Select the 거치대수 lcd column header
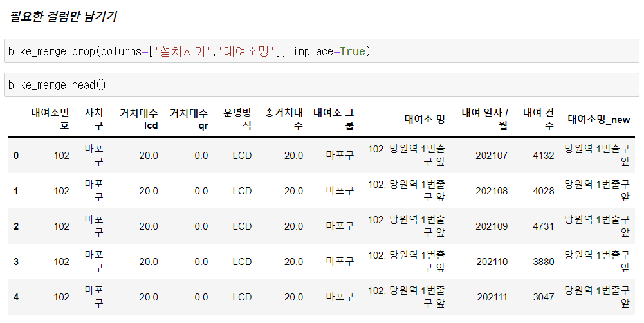Image resolution: width=644 pixels, height=323 pixels. coord(138,119)
